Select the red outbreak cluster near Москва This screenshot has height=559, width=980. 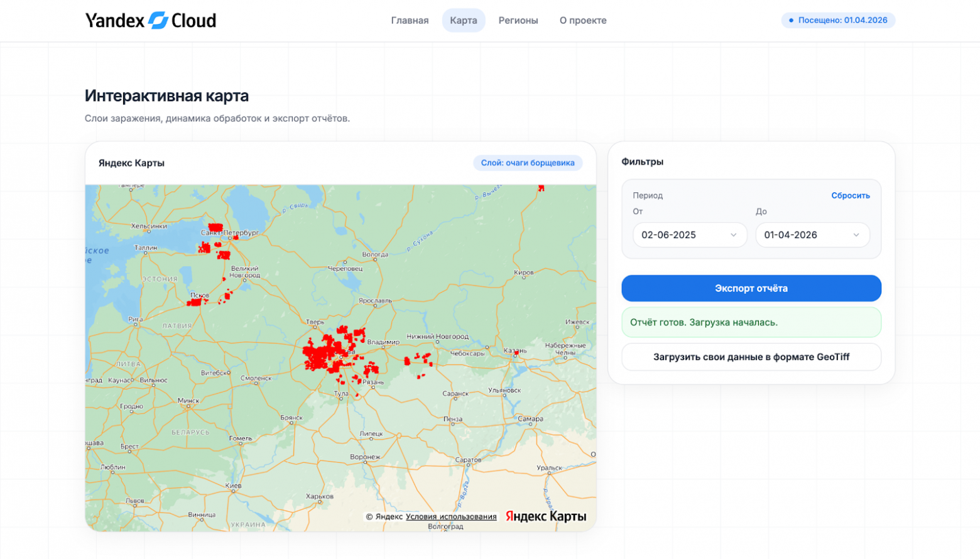(327, 355)
